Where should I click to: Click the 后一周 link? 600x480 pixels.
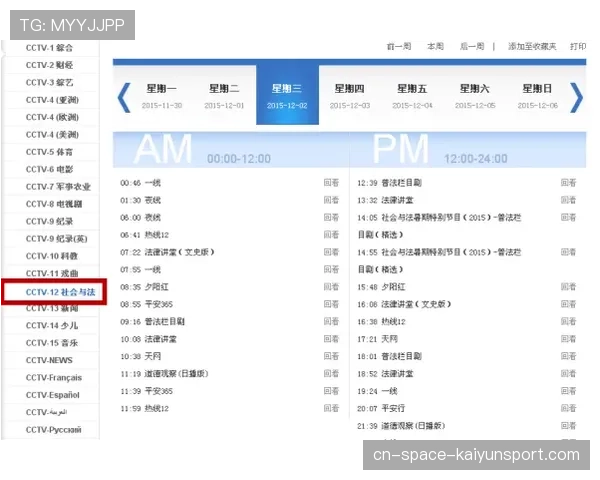coord(472,46)
